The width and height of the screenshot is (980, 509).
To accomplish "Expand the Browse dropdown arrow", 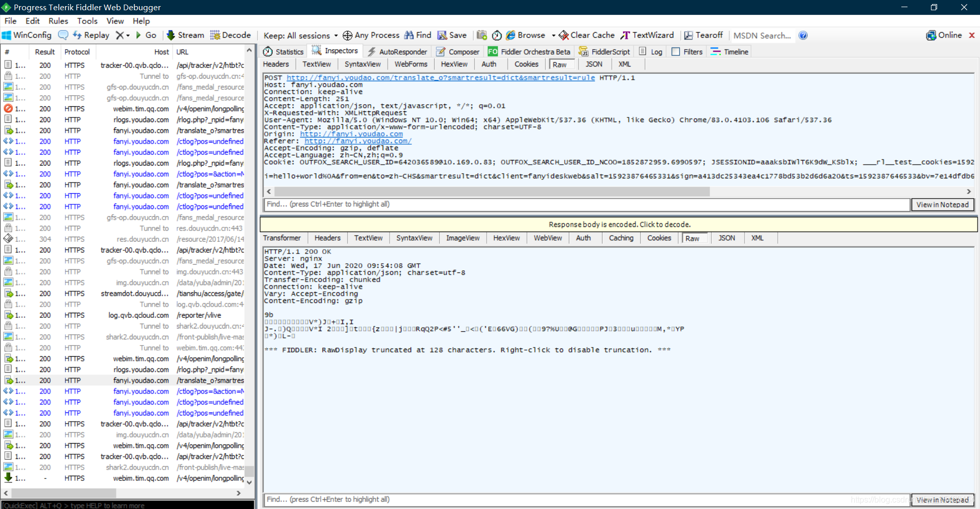I will coord(553,35).
